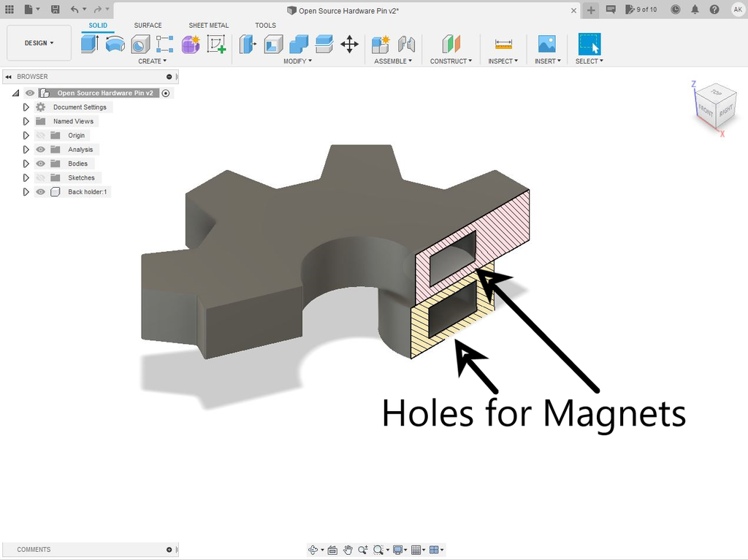Activate the Move/Copy tool
Viewport: 748px width, 560px height.
point(349,44)
